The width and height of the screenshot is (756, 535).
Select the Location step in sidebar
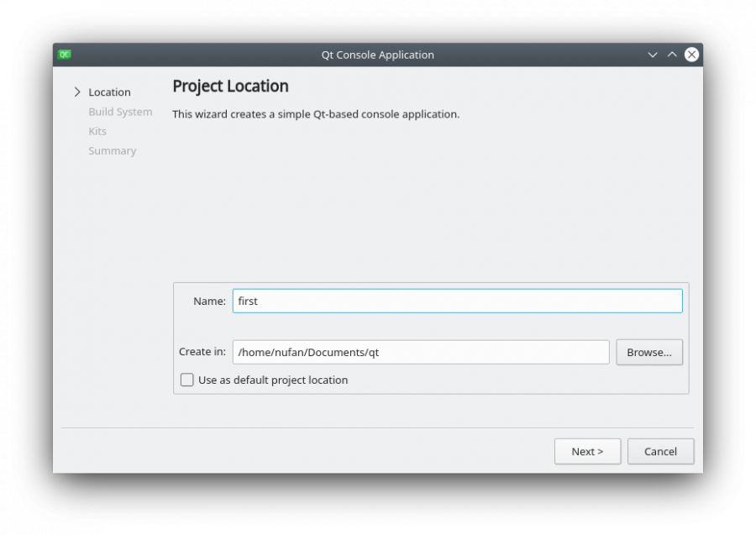coord(109,92)
